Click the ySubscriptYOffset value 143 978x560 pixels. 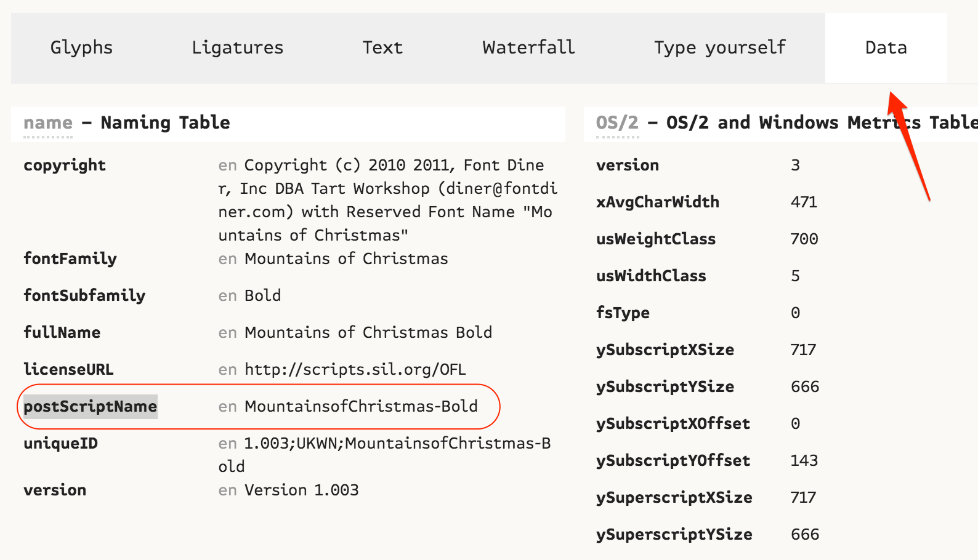[804, 461]
